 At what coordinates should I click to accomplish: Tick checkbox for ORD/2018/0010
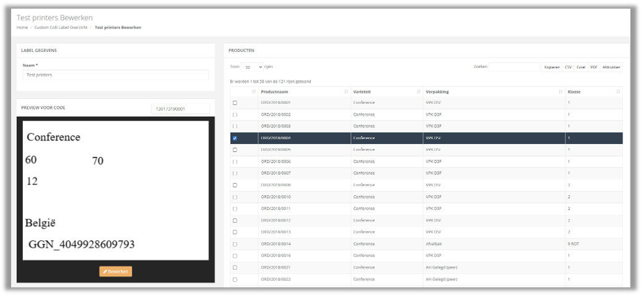pyautogui.click(x=235, y=197)
